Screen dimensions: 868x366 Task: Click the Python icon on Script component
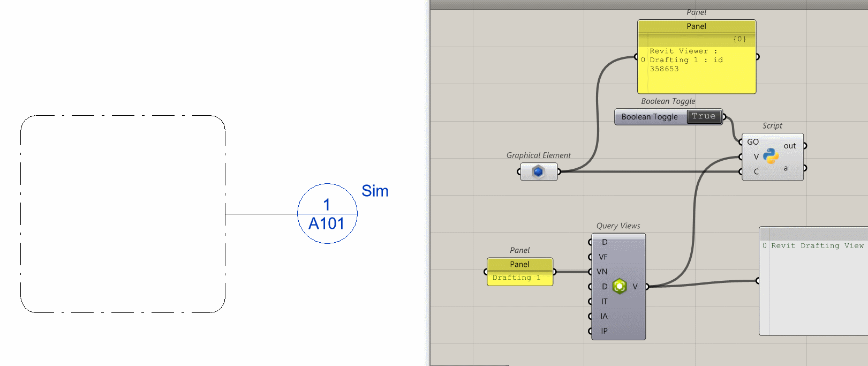[771, 156]
